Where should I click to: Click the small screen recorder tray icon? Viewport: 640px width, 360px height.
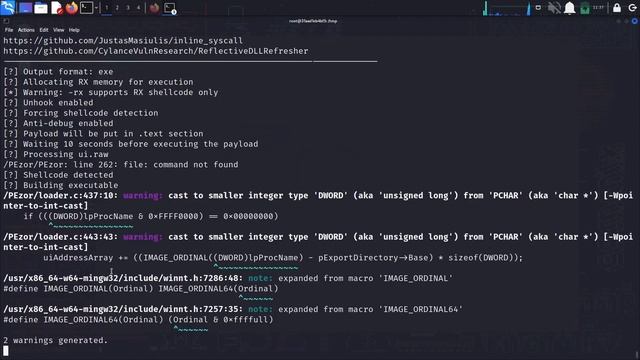[538, 7]
